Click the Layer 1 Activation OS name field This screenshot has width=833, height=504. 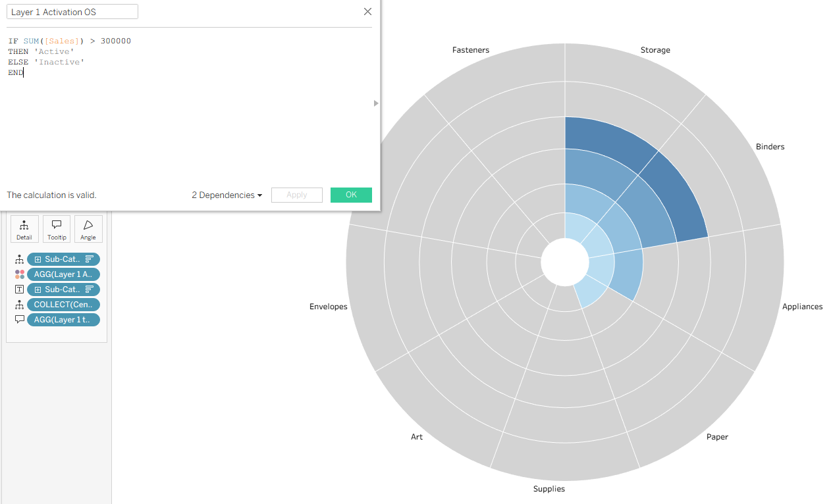[72, 12]
